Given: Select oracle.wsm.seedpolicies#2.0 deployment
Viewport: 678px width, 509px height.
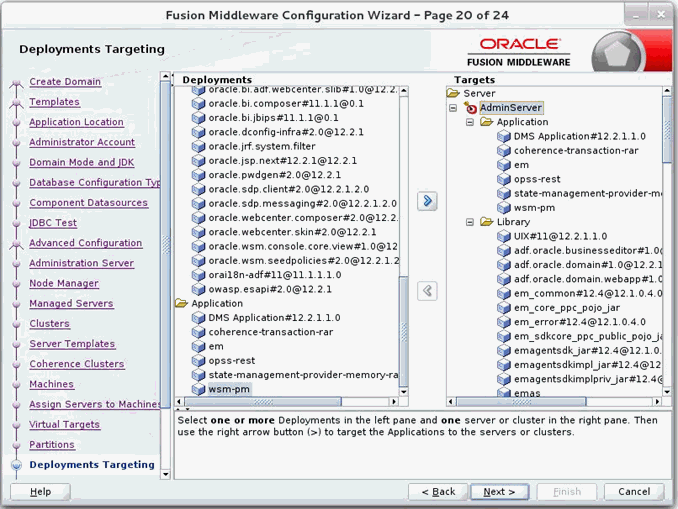Looking at the screenshot, I should pos(303,261).
